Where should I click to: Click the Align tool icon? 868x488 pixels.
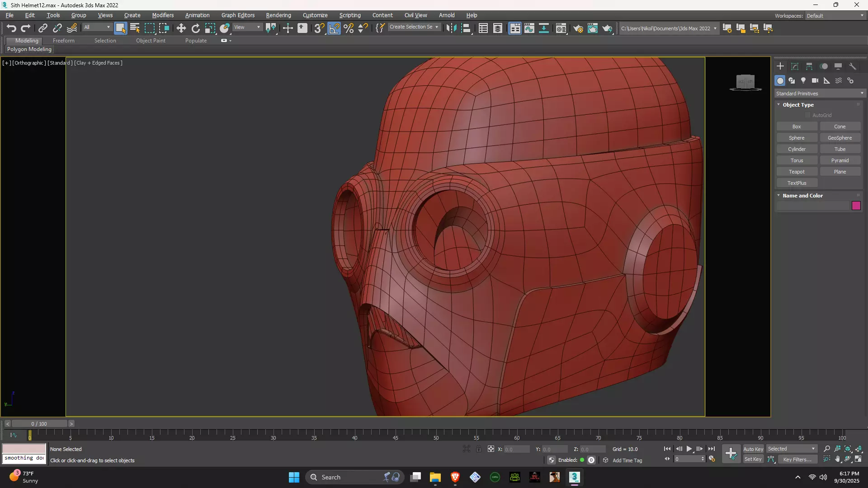pos(466,28)
